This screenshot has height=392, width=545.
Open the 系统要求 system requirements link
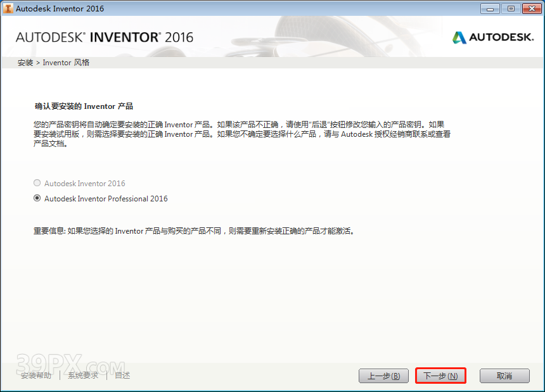[x=82, y=375]
